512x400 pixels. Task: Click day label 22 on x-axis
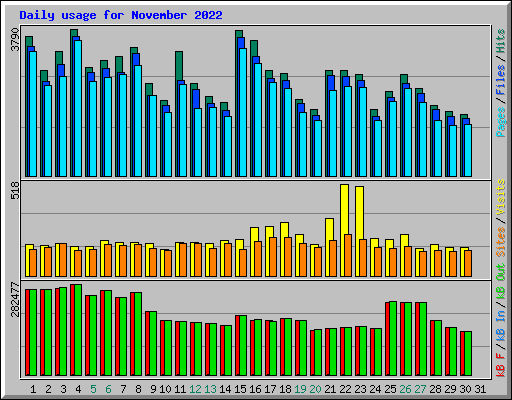[345, 389]
